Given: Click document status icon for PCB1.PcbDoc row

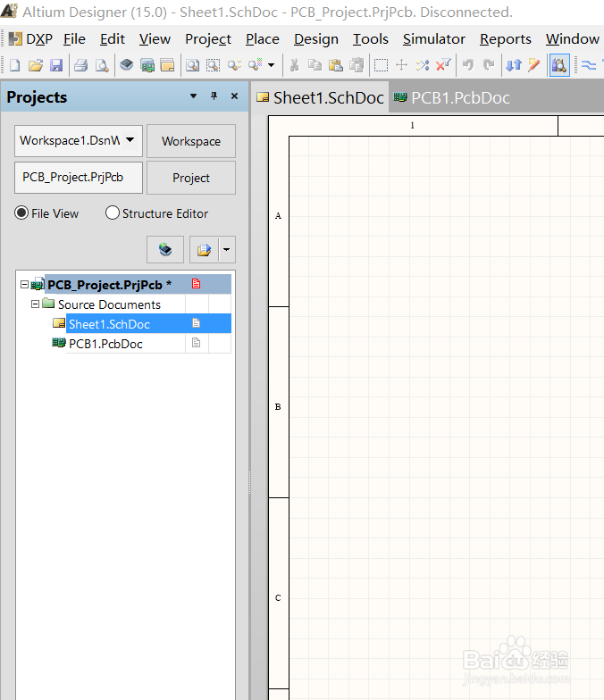Looking at the screenshot, I should click(x=197, y=343).
